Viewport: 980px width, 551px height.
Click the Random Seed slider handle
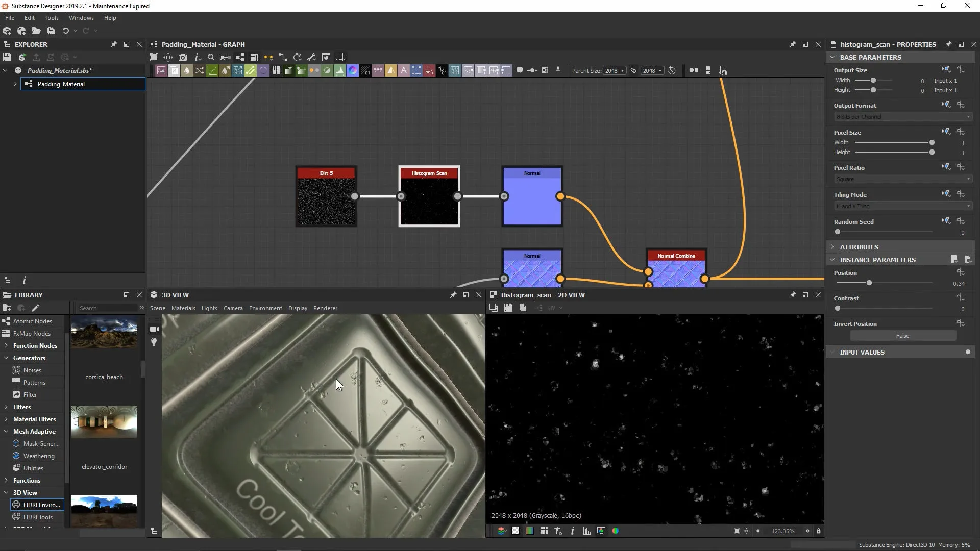coord(838,232)
